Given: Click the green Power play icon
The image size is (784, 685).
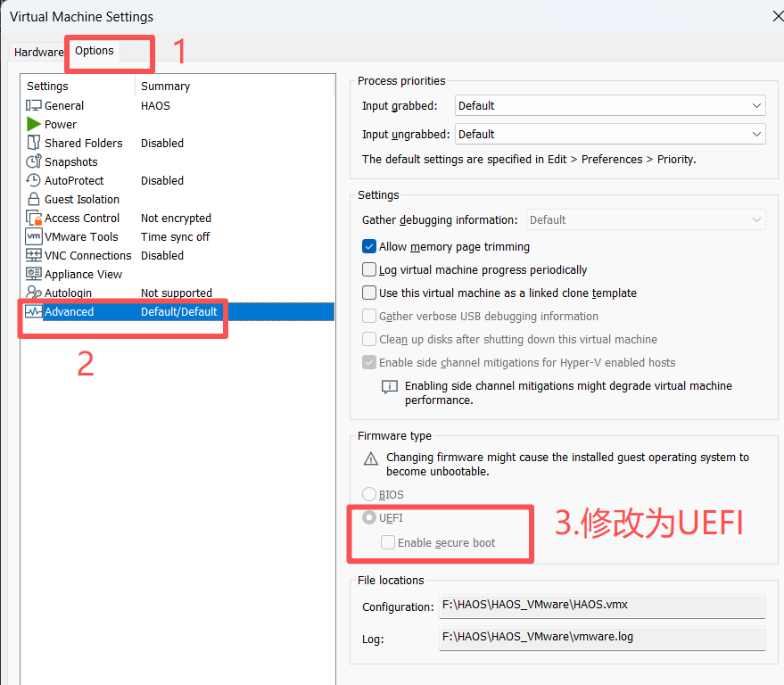Looking at the screenshot, I should [34, 124].
